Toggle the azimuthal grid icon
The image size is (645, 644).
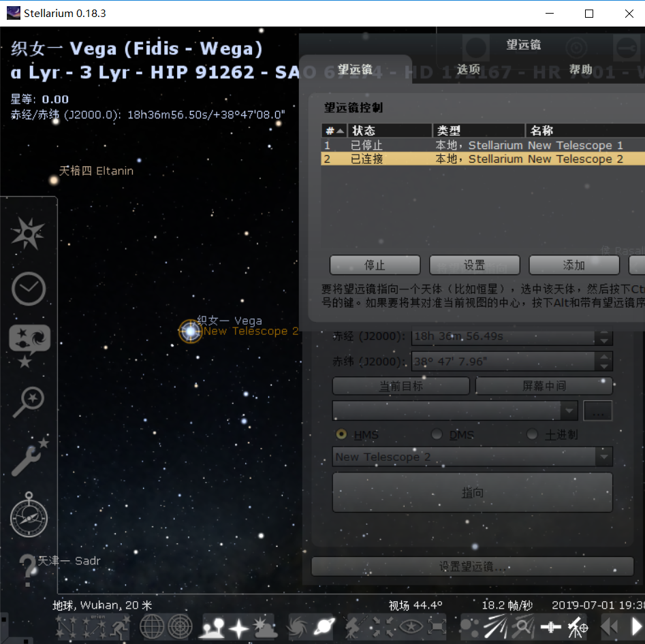(x=180, y=627)
